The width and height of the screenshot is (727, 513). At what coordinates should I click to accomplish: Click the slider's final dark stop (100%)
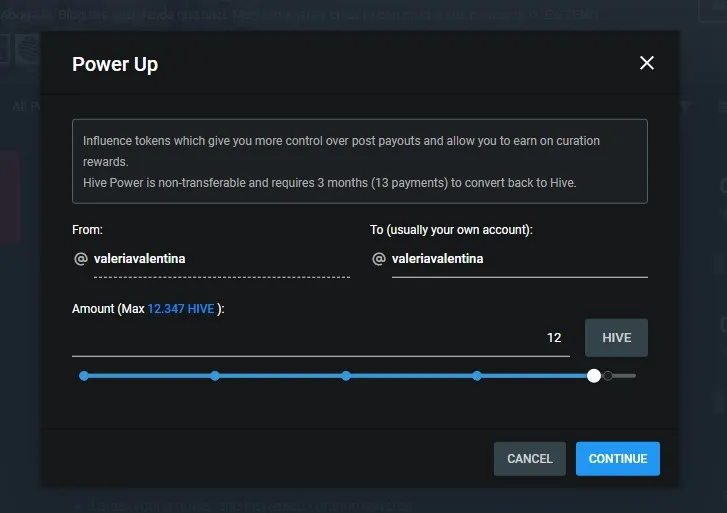[608, 376]
